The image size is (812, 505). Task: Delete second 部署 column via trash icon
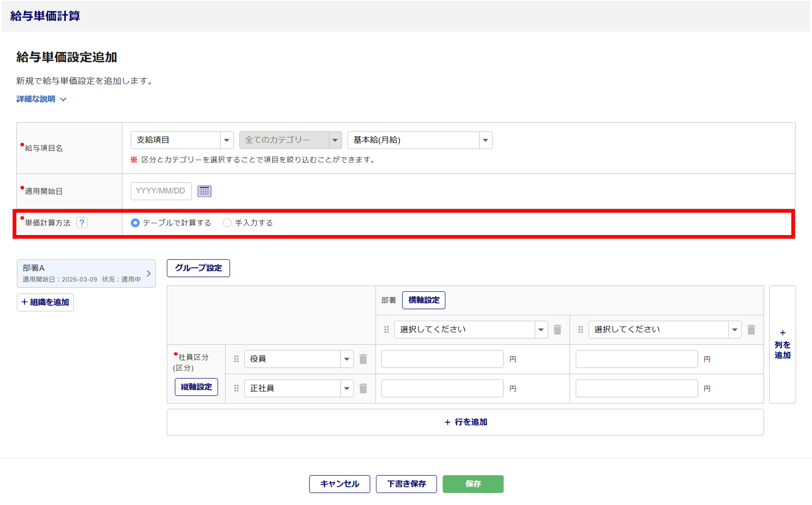[751, 330]
